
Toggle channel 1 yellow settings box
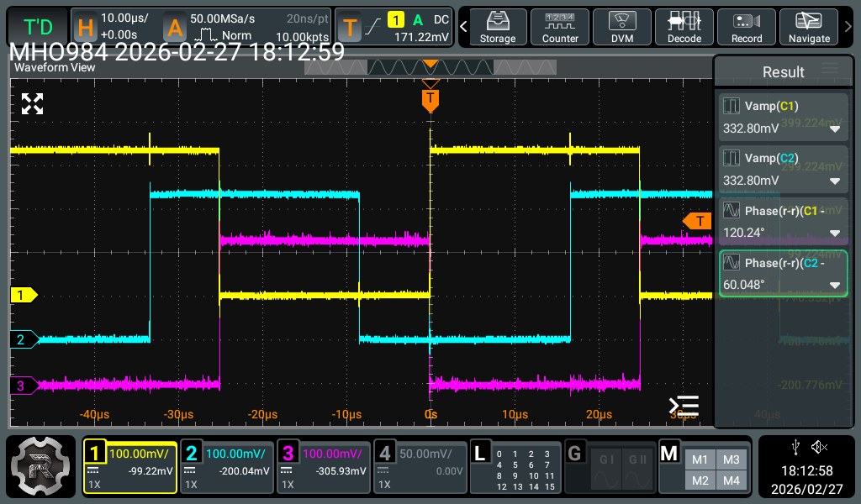pos(129,466)
